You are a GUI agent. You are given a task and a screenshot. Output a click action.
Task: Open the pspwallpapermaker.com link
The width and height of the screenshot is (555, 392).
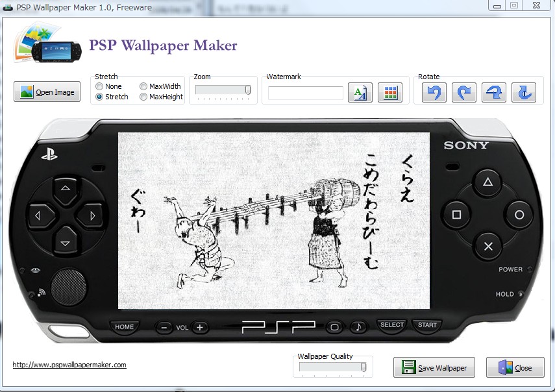pos(69,365)
